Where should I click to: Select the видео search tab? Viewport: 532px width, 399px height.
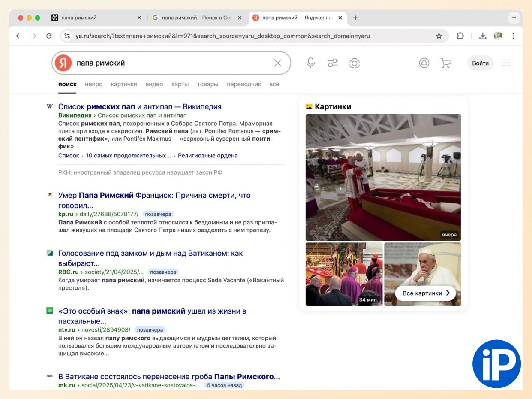[x=154, y=84]
